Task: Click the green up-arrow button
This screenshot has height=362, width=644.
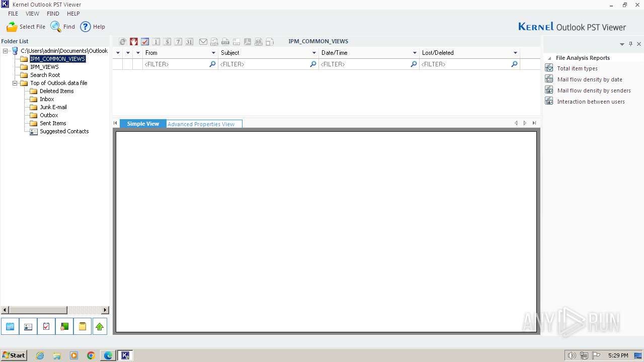Action: [x=100, y=326]
